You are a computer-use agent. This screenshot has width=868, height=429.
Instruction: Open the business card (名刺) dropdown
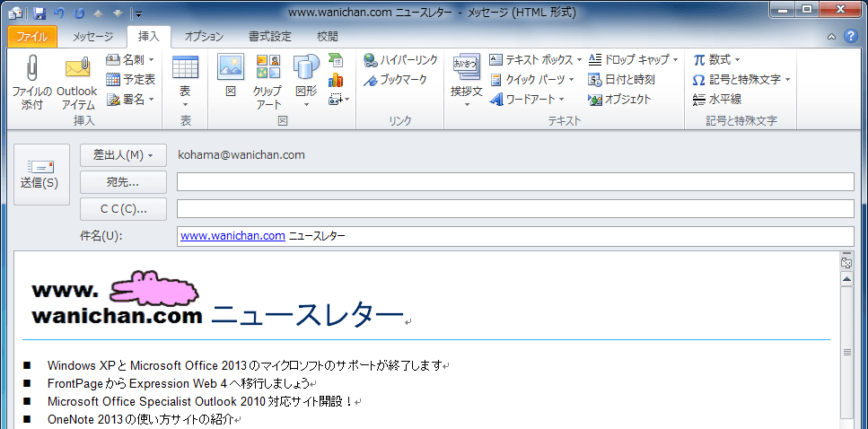pyautogui.click(x=130, y=59)
